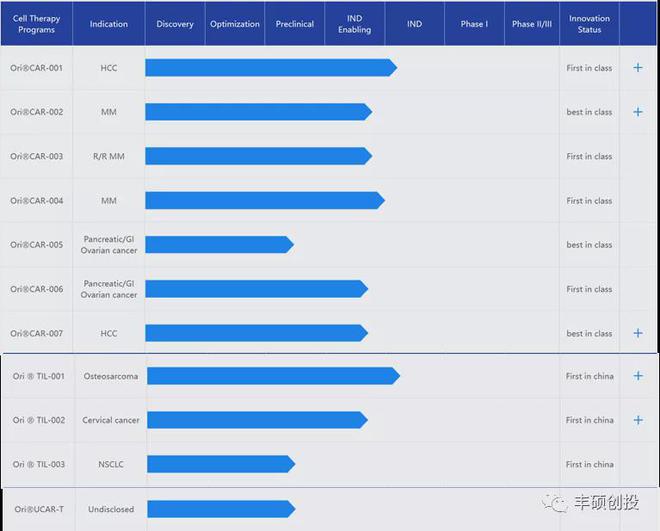
Task: Select the Ori CAR-004 program name
Action: [x=37, y=201]
